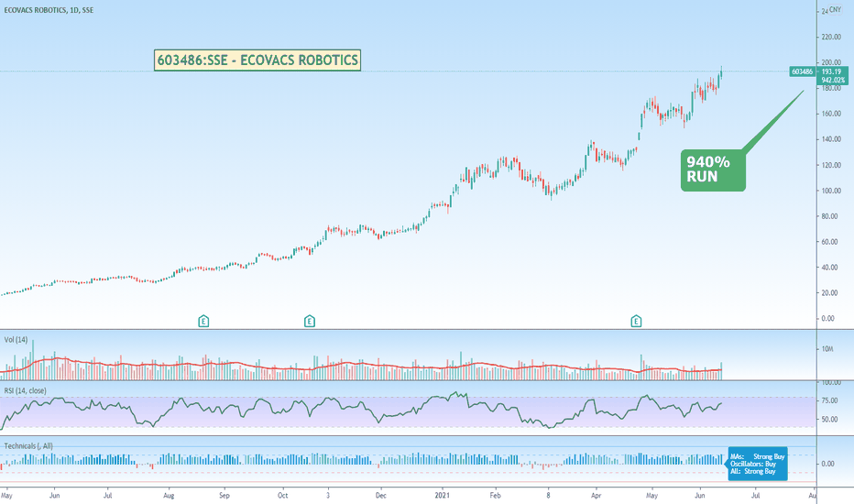Click the Aug label on time axis
Viewport: 854px width, 504px height.
[x=169, y=495]
